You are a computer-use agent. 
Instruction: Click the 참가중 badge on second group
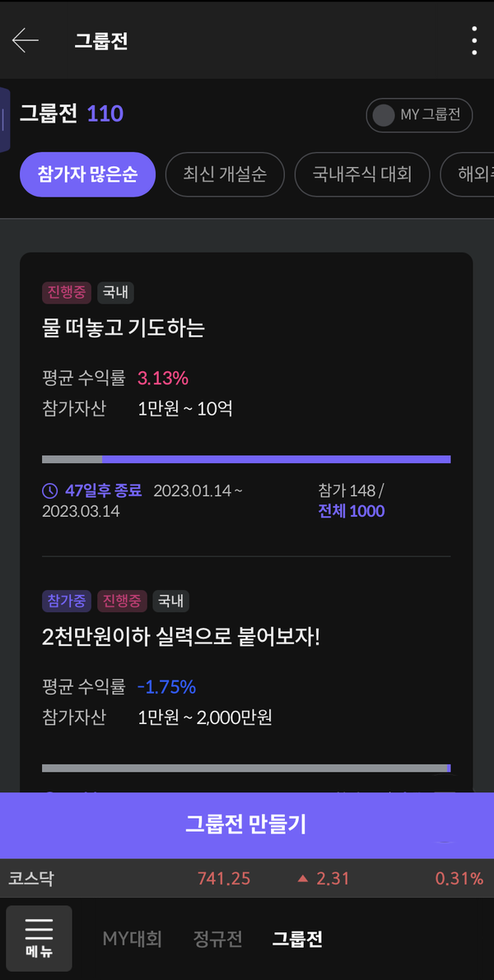click(x=67, y=601)
